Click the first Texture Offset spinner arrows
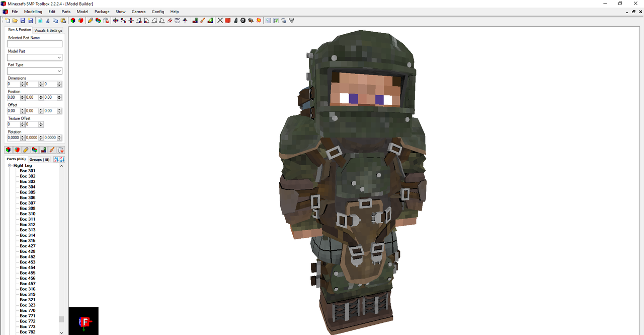Viewport: 644px width, 335px height. (23, 124)
